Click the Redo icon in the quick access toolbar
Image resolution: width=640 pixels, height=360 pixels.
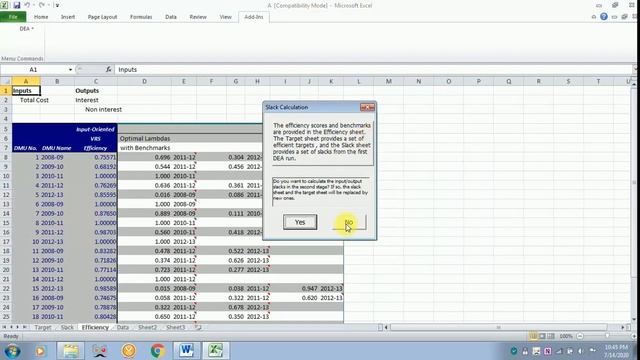[42, 5]
